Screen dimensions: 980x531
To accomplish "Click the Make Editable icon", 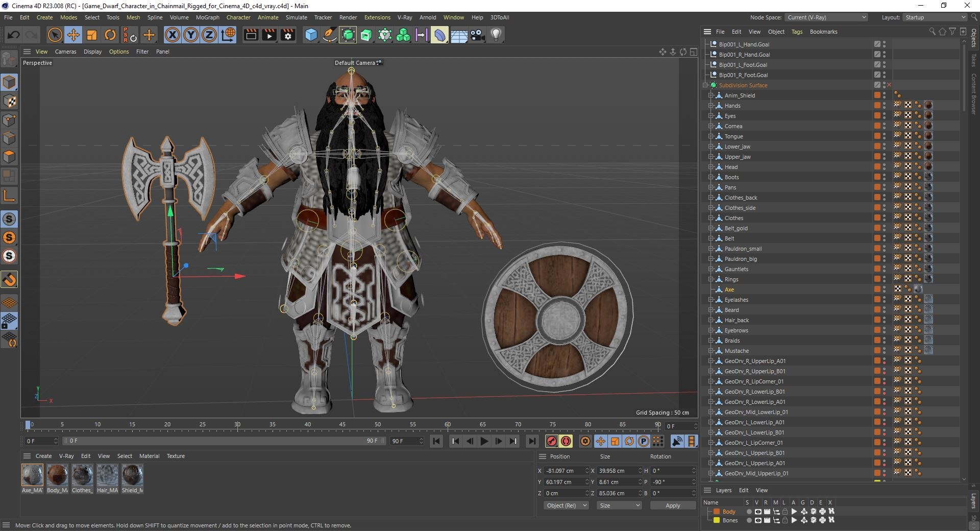I will coord(9,60).
